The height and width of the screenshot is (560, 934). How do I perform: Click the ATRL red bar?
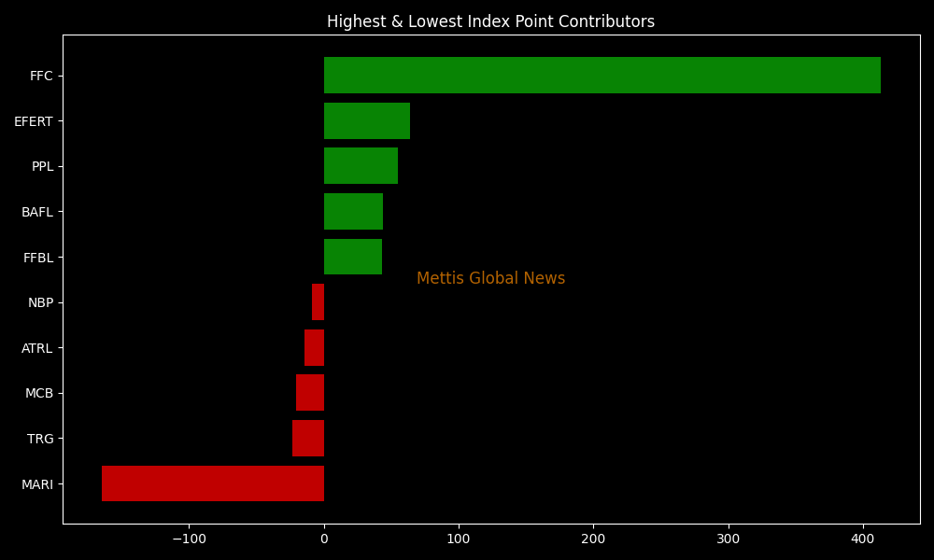tap(315, 347)
